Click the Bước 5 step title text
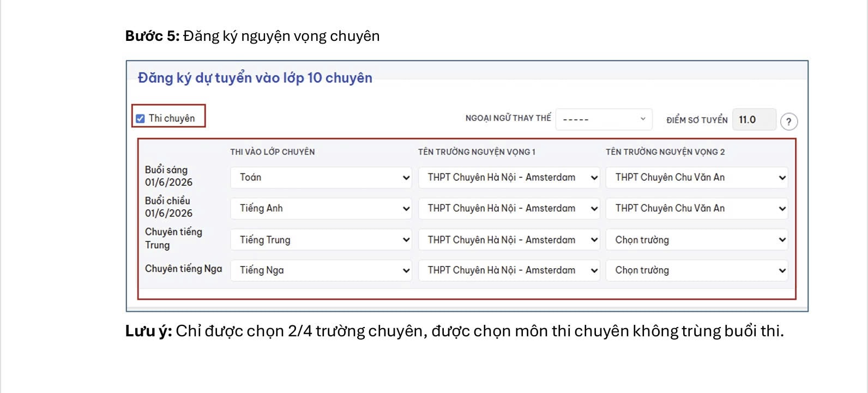 pyautogui.click(x=252, y=36)
